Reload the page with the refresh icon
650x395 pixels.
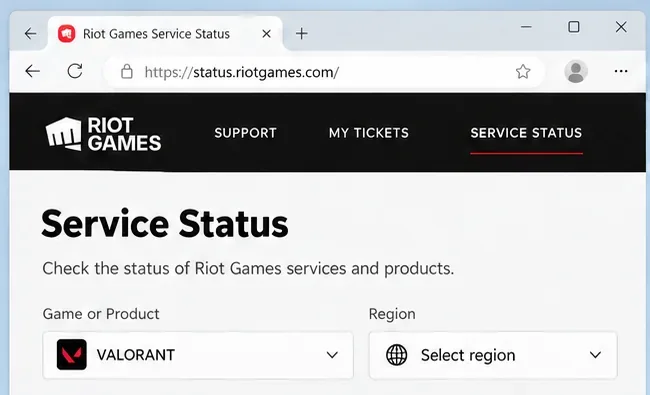pyautogui.click(x=75, y=71)
